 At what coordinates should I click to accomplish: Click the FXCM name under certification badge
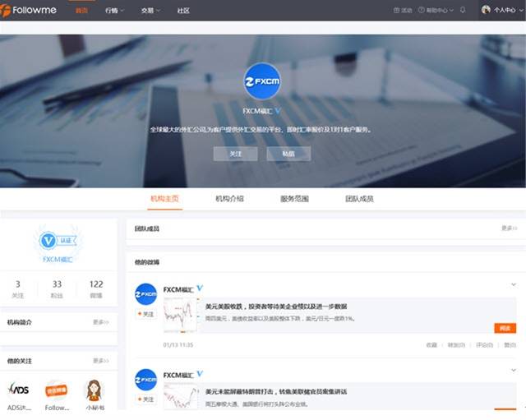point(58,259)
